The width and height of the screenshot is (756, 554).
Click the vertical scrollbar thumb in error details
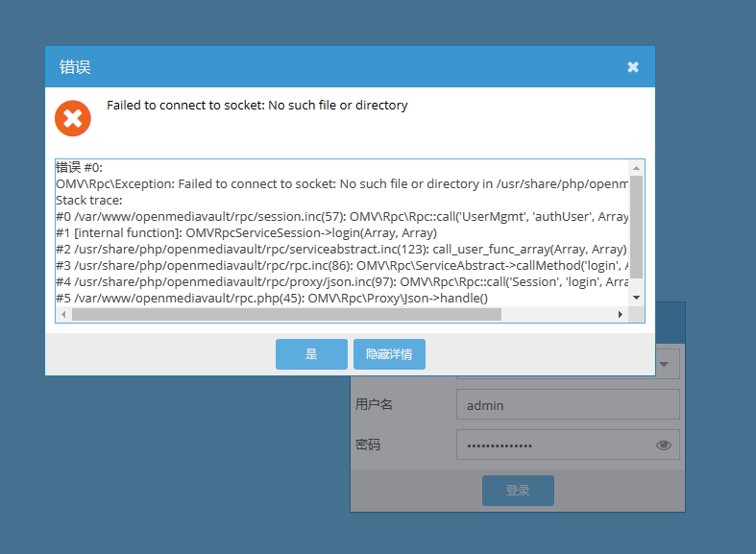[637, 227]
